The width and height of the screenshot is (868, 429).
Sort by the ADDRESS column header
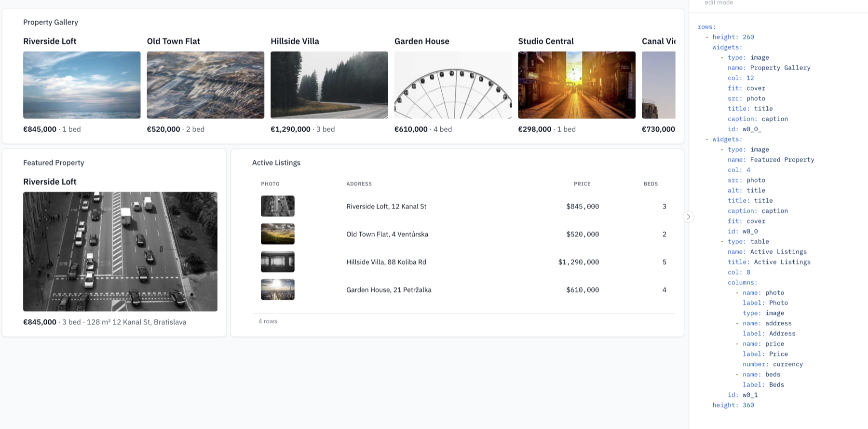point(359,184)
